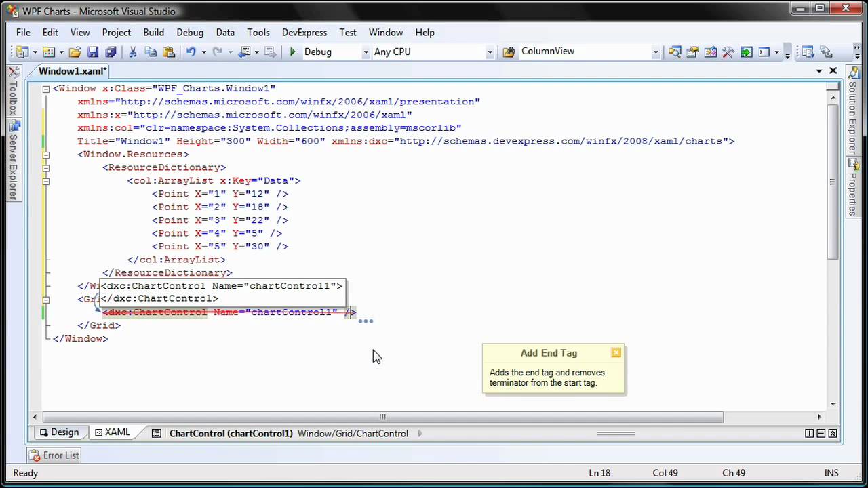Viewport: 868px width, 488px height.
Task: Open Solution Explorer toolbar icon
Action: [x=675, y=52]
